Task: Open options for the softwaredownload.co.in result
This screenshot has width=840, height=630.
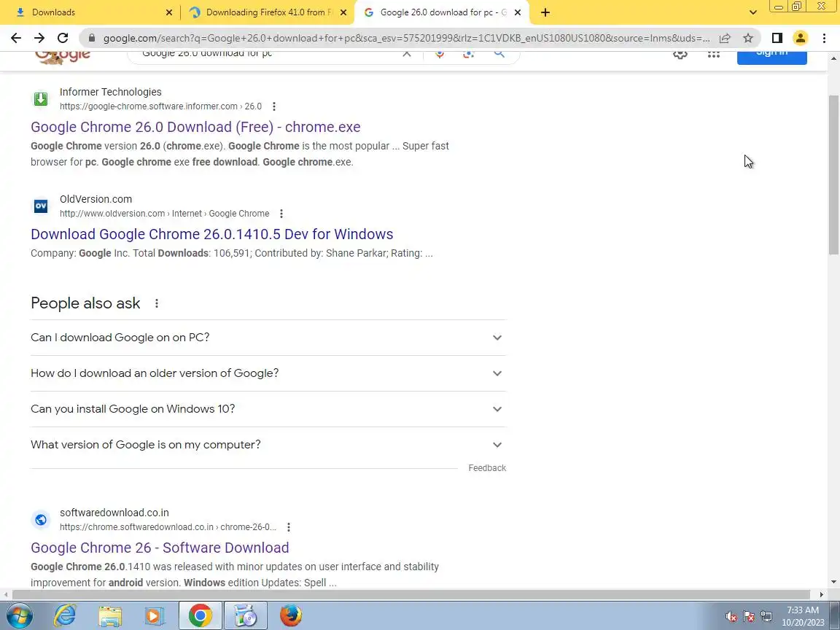Action: (289, 527)
